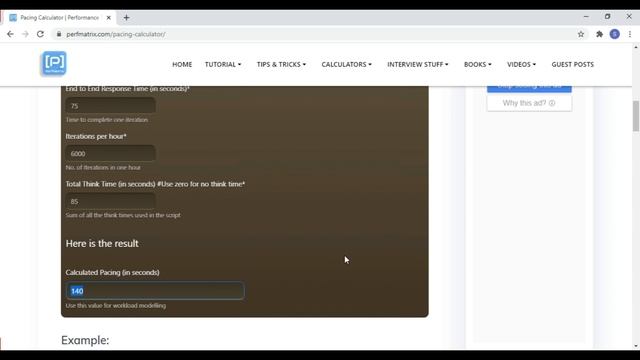
Task: Open the Chrome profile avatar
Action: (x=615, y=34)
